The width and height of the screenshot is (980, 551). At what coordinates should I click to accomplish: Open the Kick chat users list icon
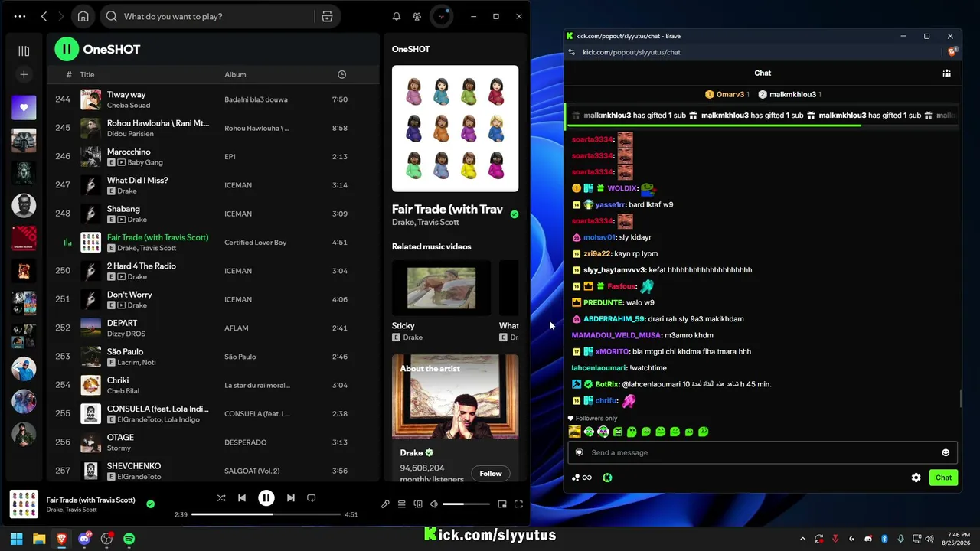click(947, 73)
